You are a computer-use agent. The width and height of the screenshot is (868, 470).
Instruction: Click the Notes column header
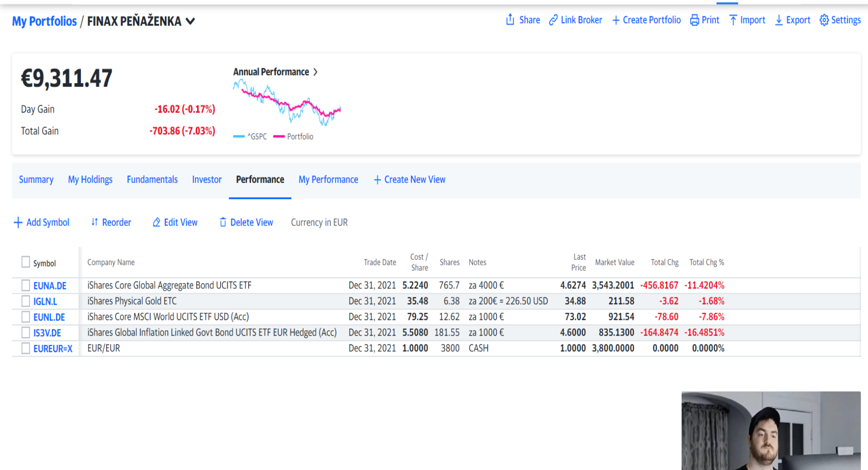tap(477, 263)
